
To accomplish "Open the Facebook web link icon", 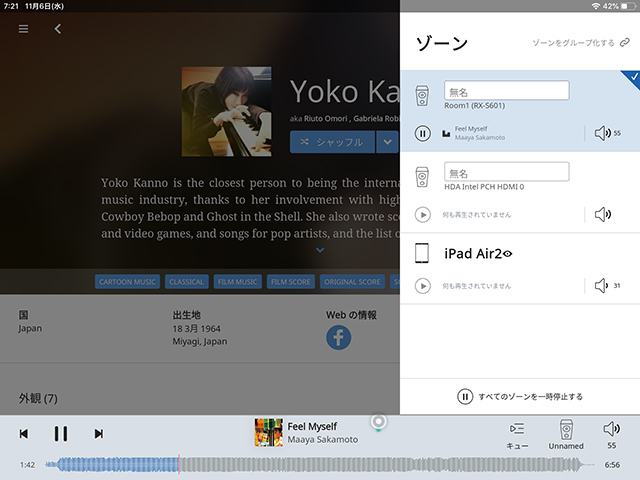I will [x=338, y=338].
